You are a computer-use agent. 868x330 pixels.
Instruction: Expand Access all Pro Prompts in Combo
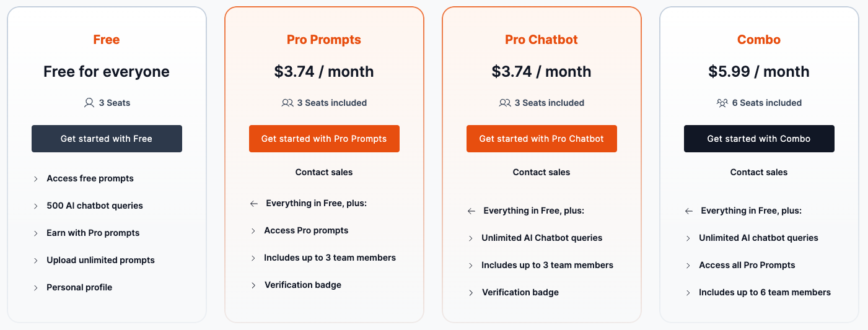[x=688, y=266]
